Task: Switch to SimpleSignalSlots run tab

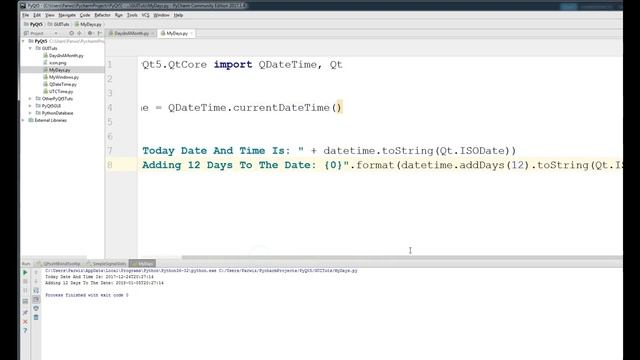Action: click(x=108, y=264)
